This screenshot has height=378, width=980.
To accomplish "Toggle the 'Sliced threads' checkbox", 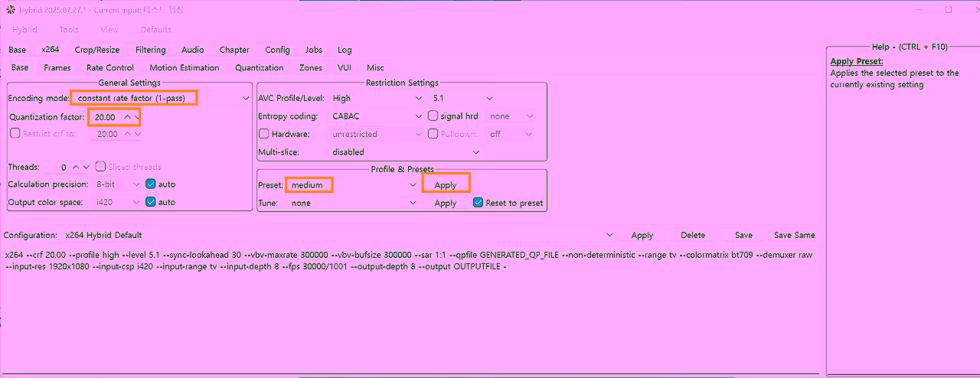I will coord(100,167).
